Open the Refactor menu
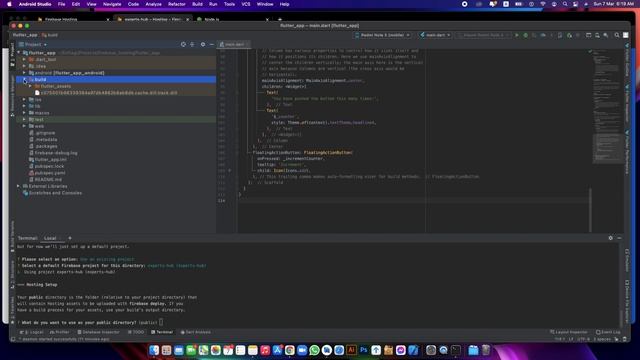Image resolution: width=640 pixels, height=360 pixels. [177, 4]
